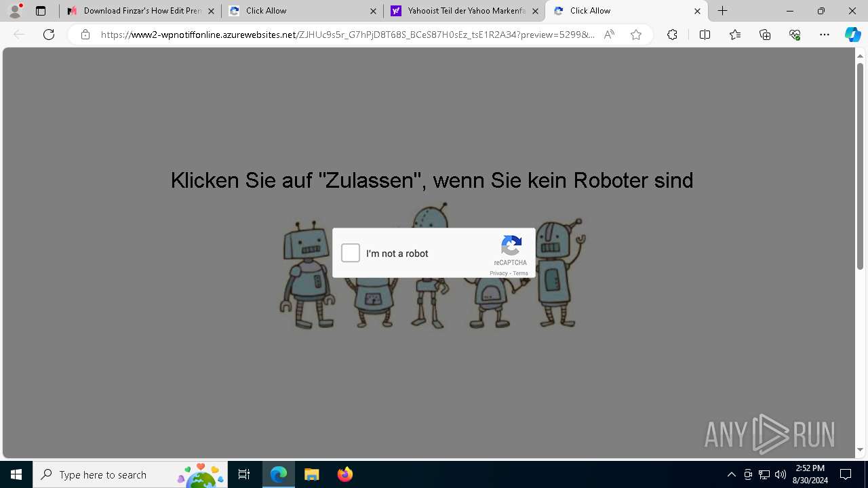Click the browser profile avatar icon
Viewport: 868px width, 488px height.
[15, 11]
